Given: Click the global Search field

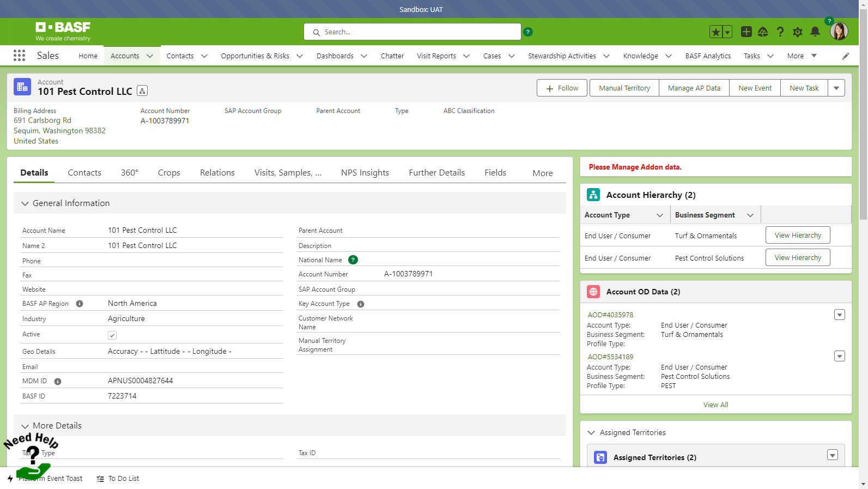Looking at the screenshot, I should pos(412,32).
